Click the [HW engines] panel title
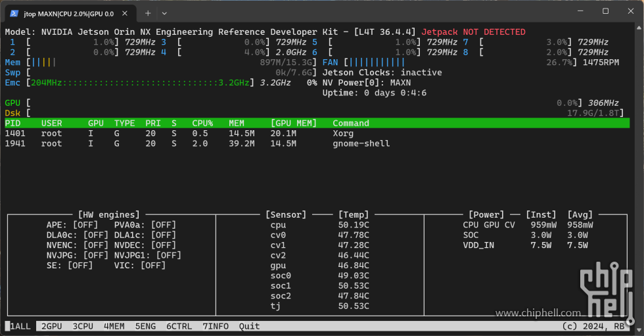The image size is (644, 336). 109,215
